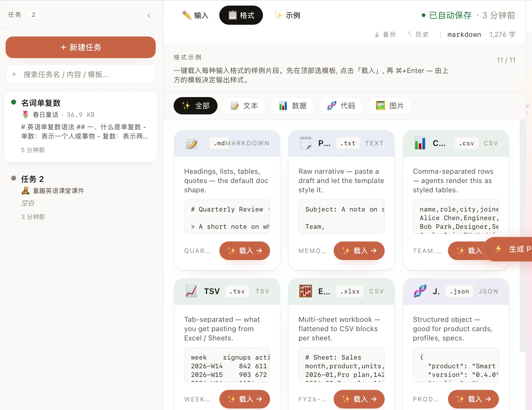Create a new task with 新建任务
532x410 pixels.
[81, 47]
